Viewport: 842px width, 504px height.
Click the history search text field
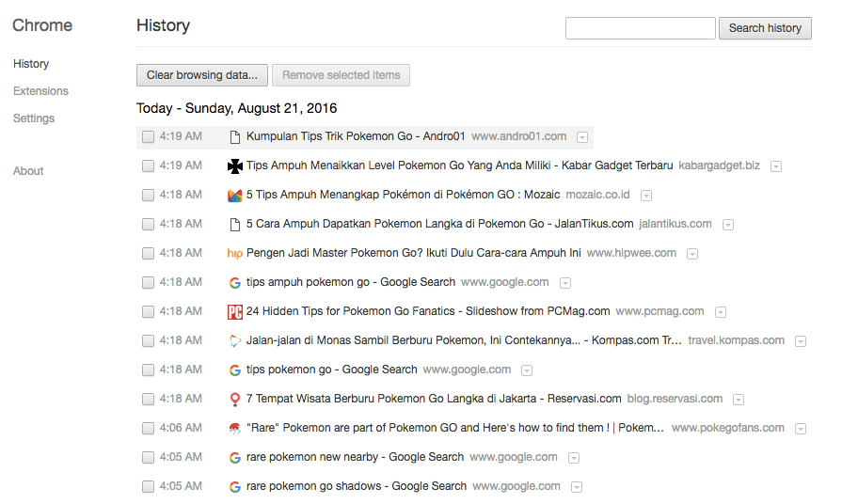tap(640, 28)
